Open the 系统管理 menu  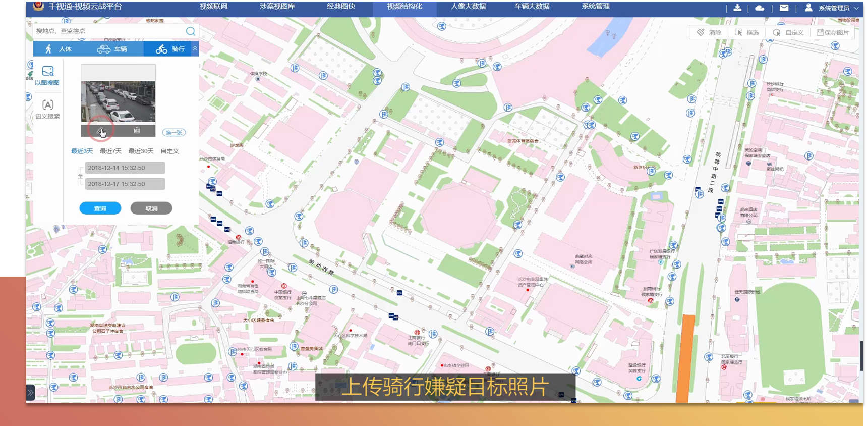click(x=596, y=7)
